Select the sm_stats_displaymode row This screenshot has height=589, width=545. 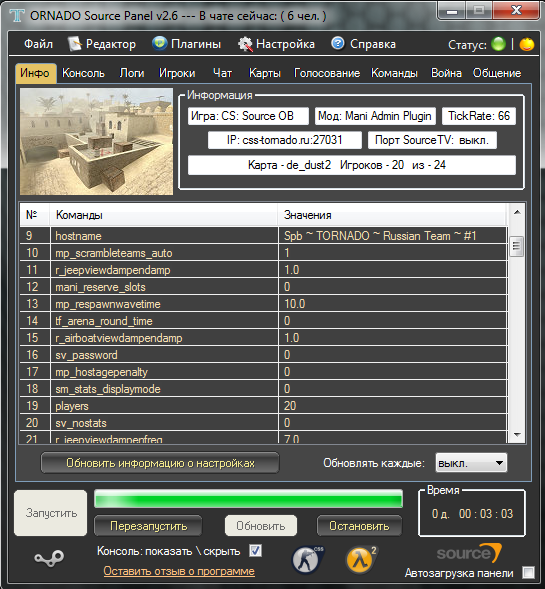point(263,389)
